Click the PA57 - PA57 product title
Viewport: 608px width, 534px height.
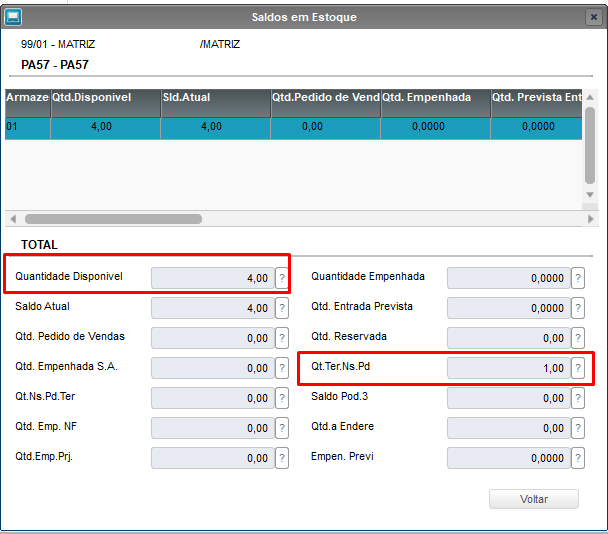pos(55,65)
